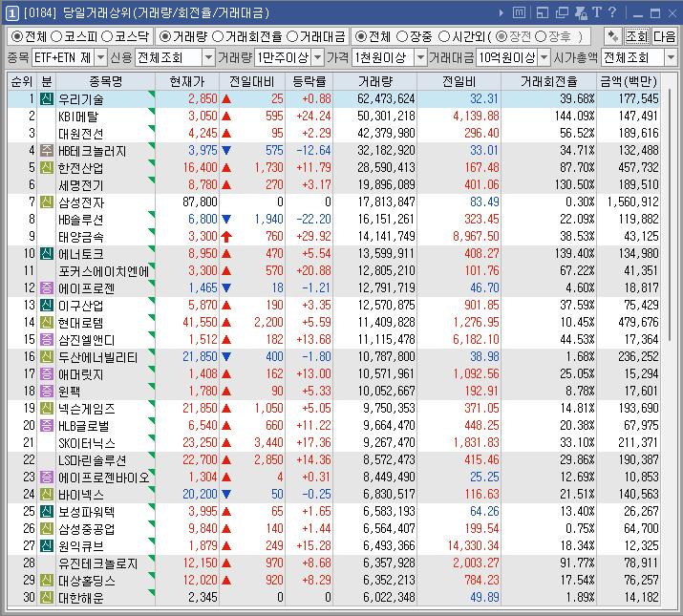This screenshot has width=683, height=616.
Task: Click stock name LS마린솔루션
Action: [93, 460]
